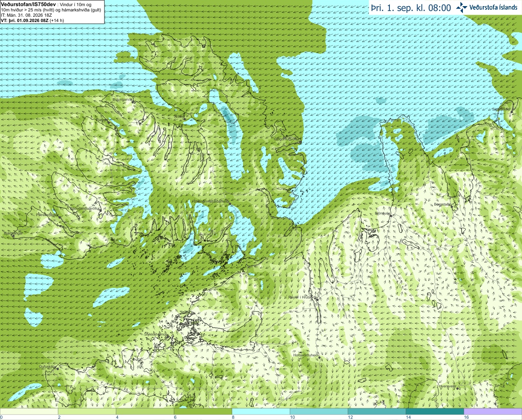Click the purple 16+ m/s legend swatch
The width and height of the screenshot is (522, 420).
tap(493, 411)
